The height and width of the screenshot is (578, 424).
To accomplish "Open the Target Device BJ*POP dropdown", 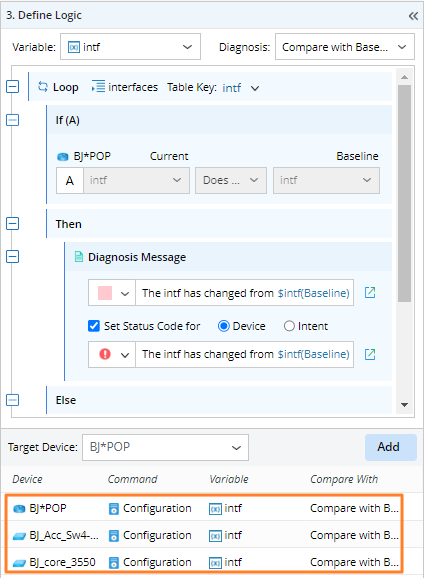I will click(165, 447).
